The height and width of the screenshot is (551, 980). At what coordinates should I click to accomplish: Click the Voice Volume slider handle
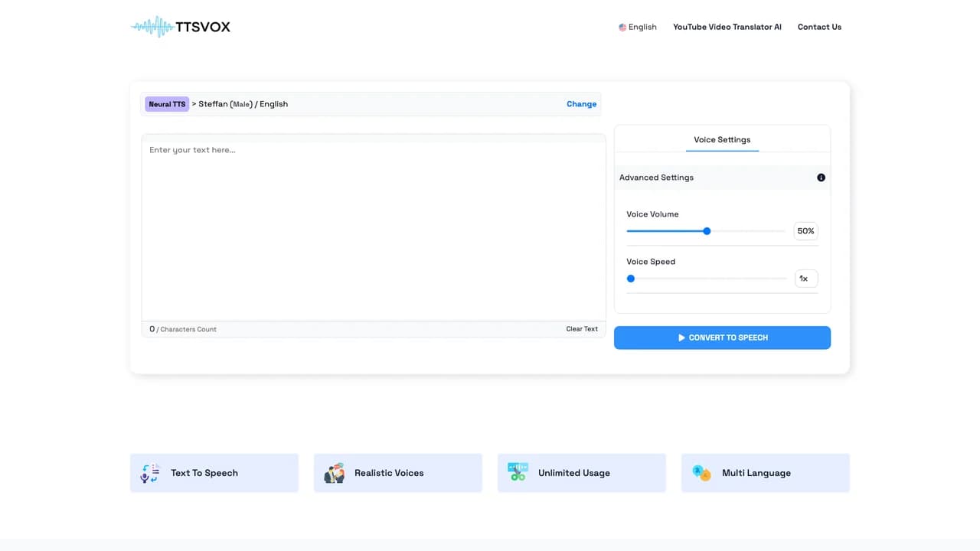(707, 231)
